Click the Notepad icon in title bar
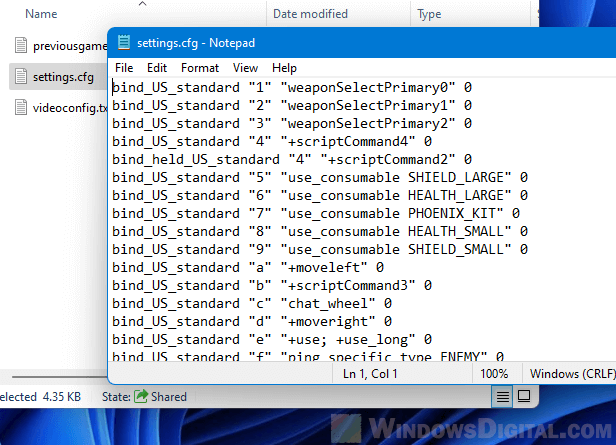 pos(124,42)
